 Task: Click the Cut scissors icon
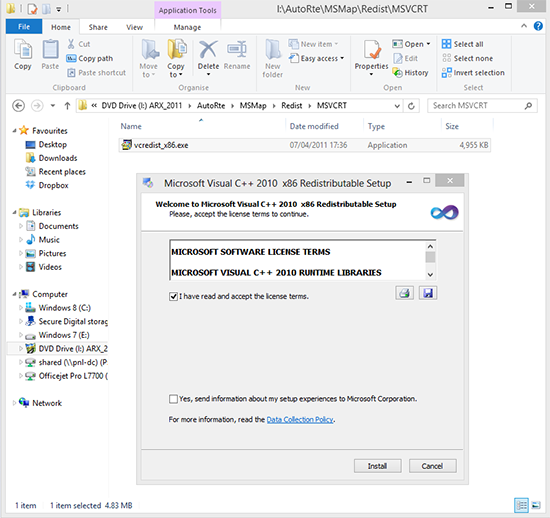click(71, 44)
